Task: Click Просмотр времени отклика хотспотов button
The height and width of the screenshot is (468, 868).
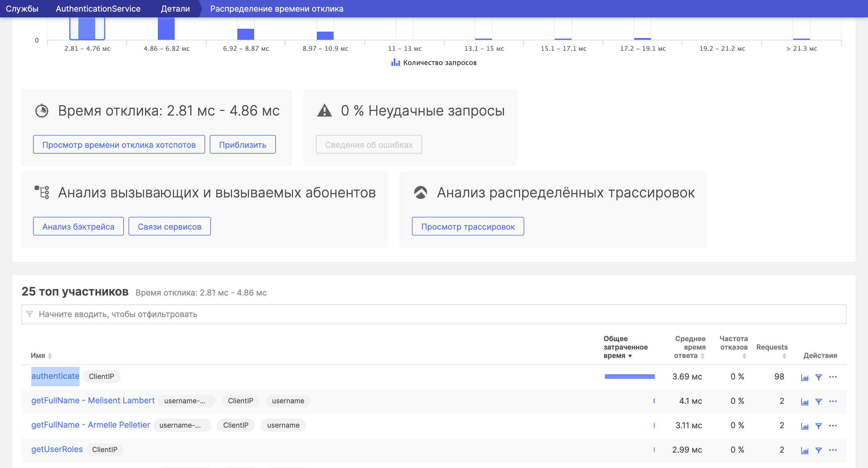Action: point(119,145)
